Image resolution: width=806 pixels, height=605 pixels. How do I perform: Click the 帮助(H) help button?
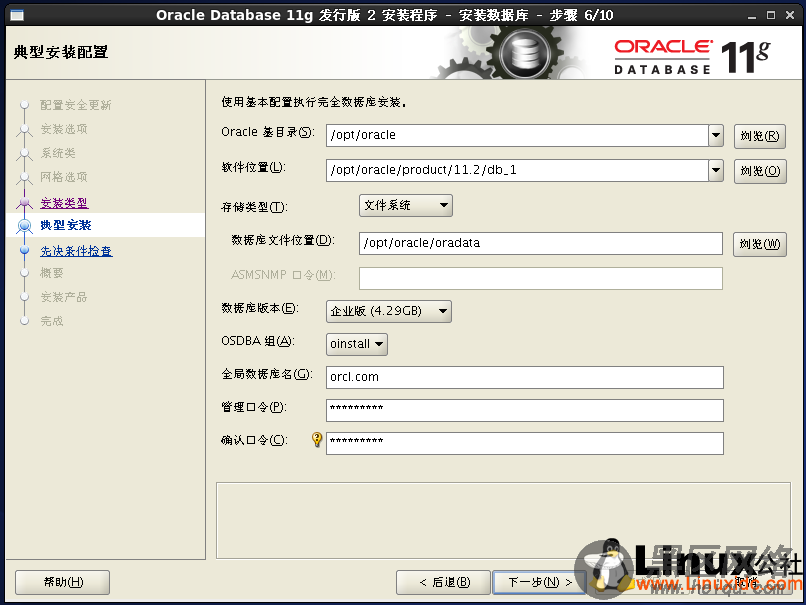tap(63, 582)
